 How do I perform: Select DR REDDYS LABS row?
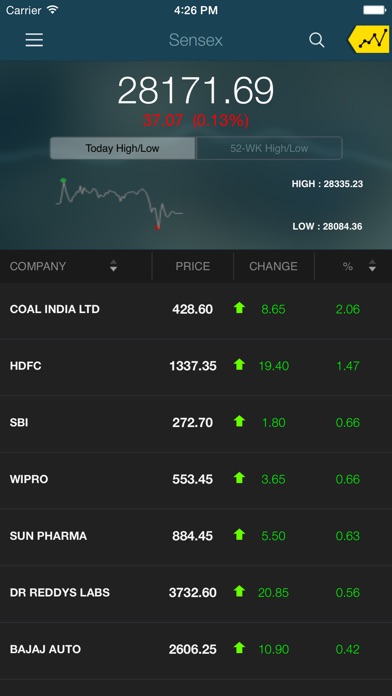[196, 593]
